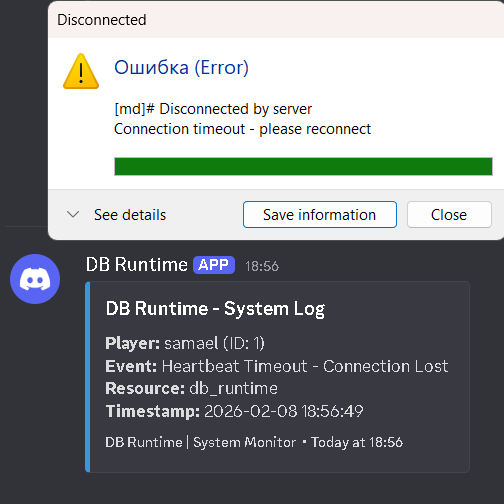Click the Heartbeat Timeout event line
504x504 pixels.
pos(277,366)
